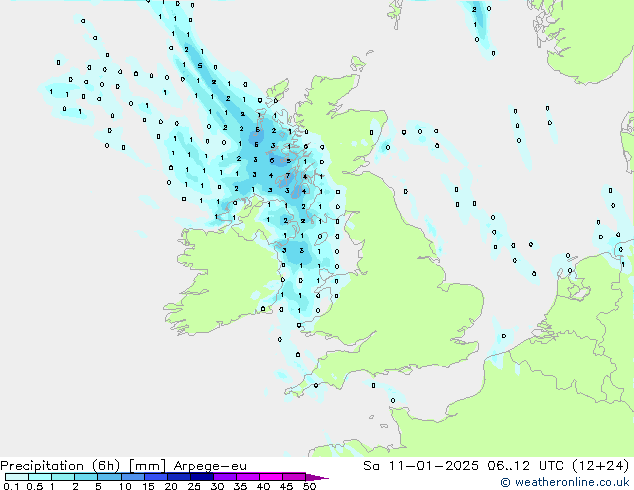Click the "10" legend scale label

(125, 486)
